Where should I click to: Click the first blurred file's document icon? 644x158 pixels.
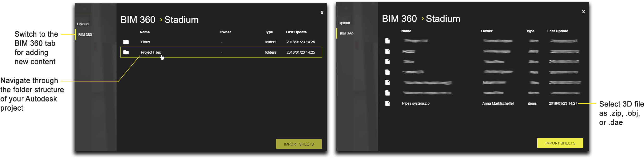[387, 41]
